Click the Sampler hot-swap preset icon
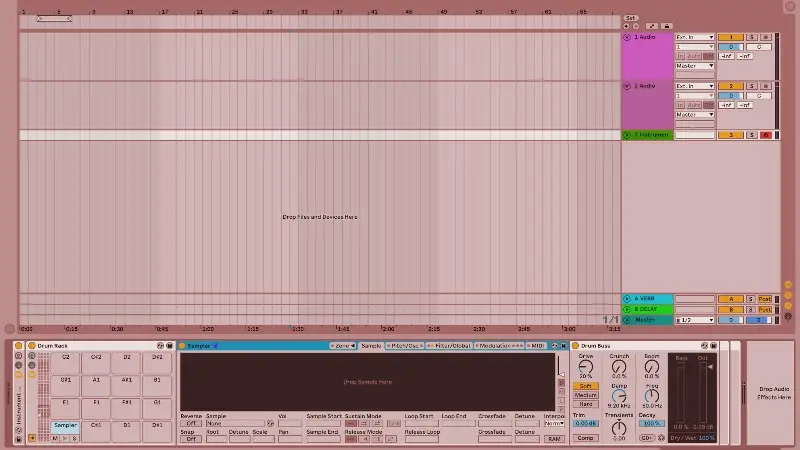Screen dimensions: 800x450 [x=552, y=346]
